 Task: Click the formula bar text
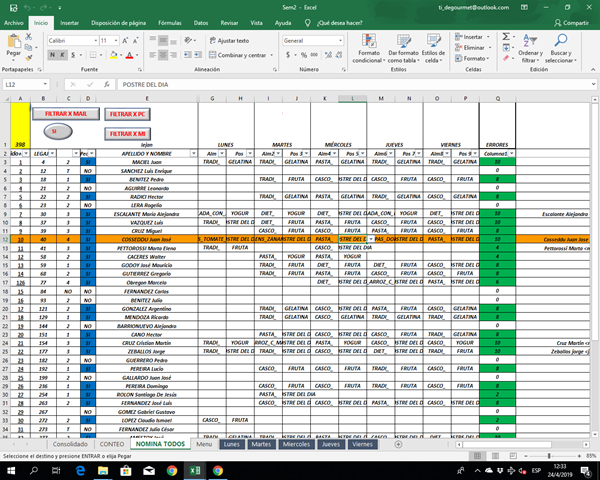pos(145,85)
